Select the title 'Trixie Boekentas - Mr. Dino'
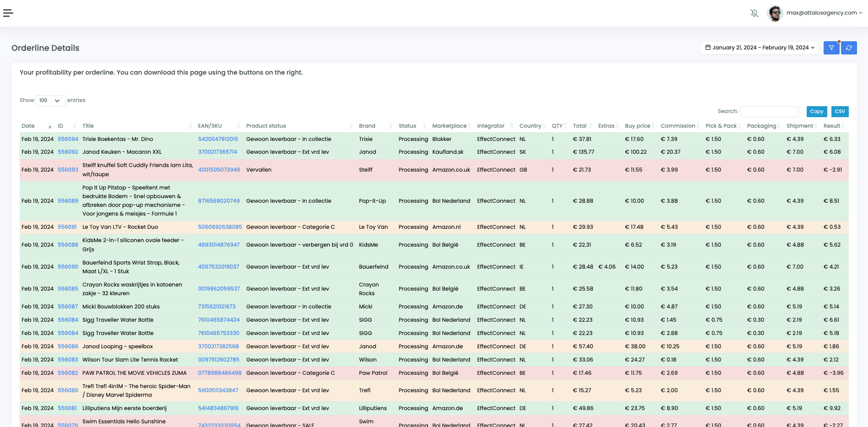The image size is (868, 427). coord(118,139)
